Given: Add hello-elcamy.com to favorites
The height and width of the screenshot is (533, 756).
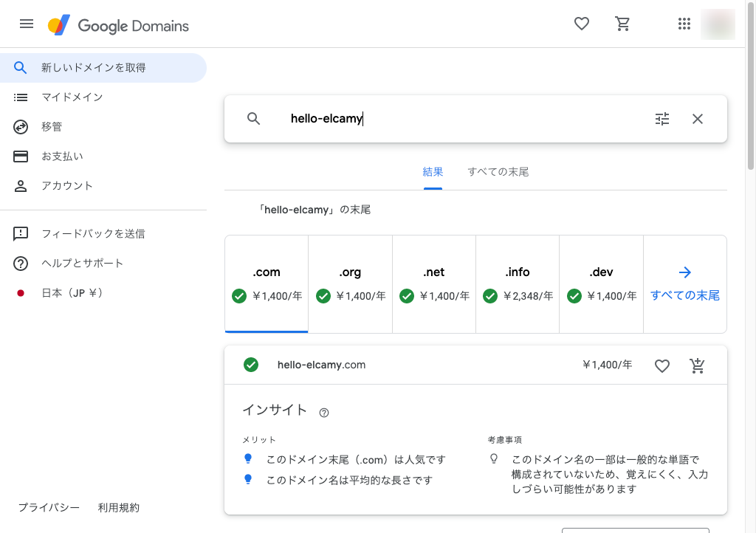Looking at the screenshot, I should pos(662,365).
